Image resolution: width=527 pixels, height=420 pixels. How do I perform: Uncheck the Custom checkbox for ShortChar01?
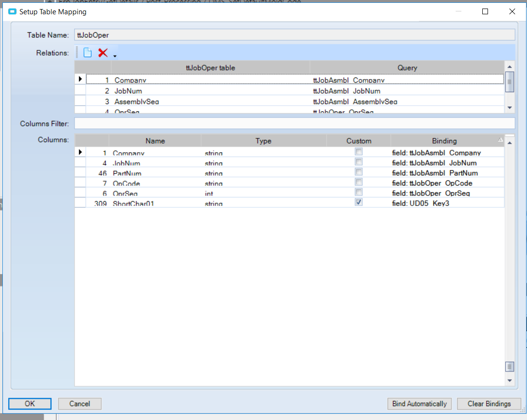[359, 202]
